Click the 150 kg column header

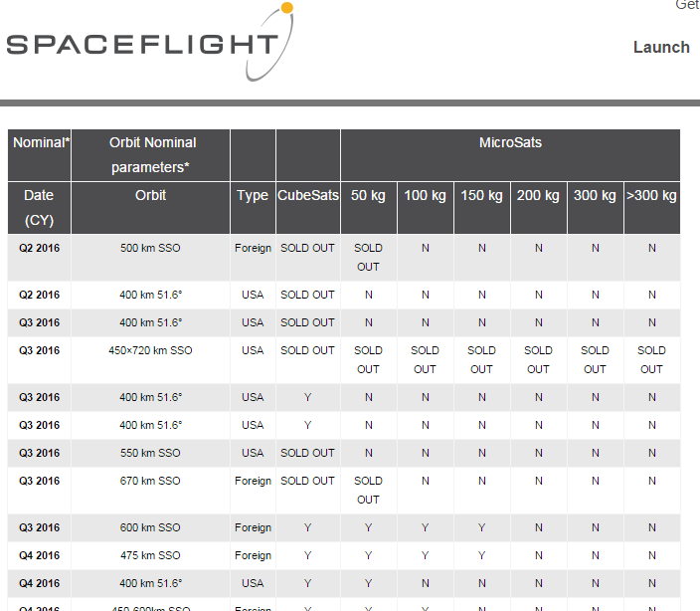(481, 208)
